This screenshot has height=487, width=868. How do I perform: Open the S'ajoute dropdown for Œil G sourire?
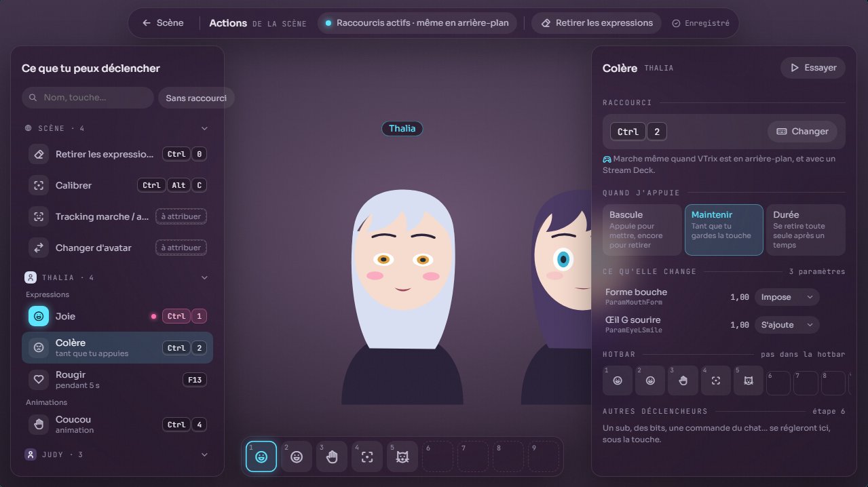[787, 325]
